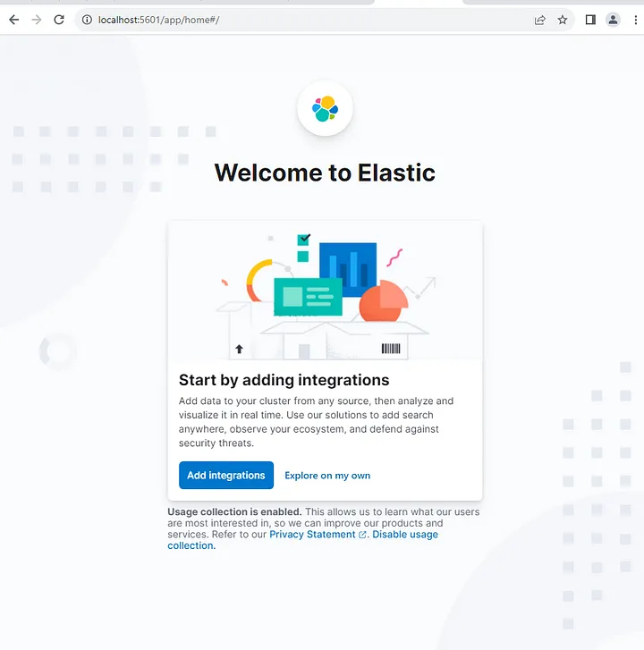Open the Privacy Statement link

click(312, 535)
